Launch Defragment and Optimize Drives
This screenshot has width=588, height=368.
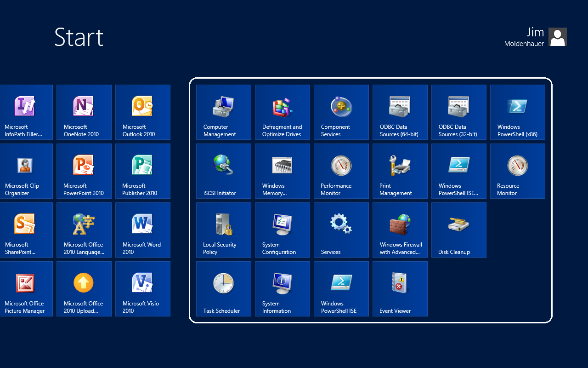coord(283,112)
